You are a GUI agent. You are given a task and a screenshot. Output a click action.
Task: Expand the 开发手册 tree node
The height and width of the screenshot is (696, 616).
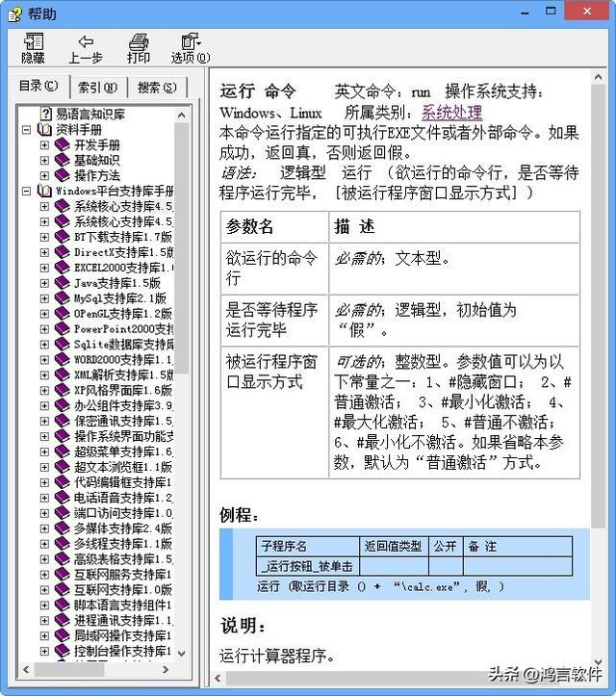(44, 144)
